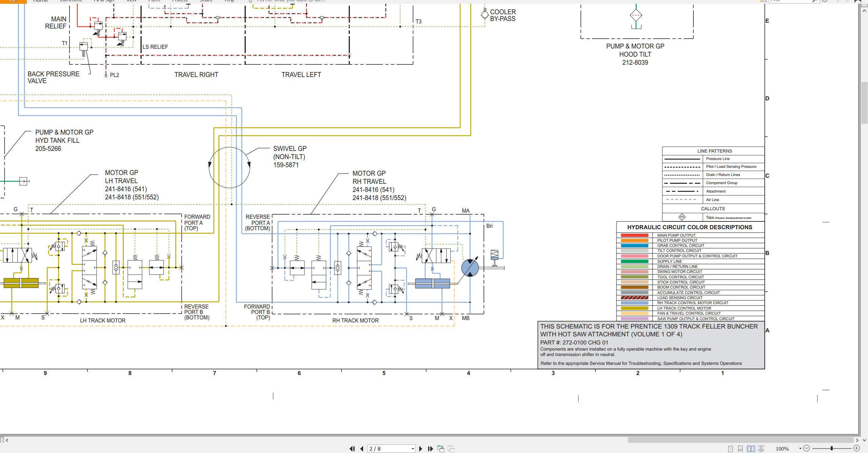Image resolution: width=868 pixels, height=453 pixels.
Task: Zoom in with the plus button
Action: [856, 448]
